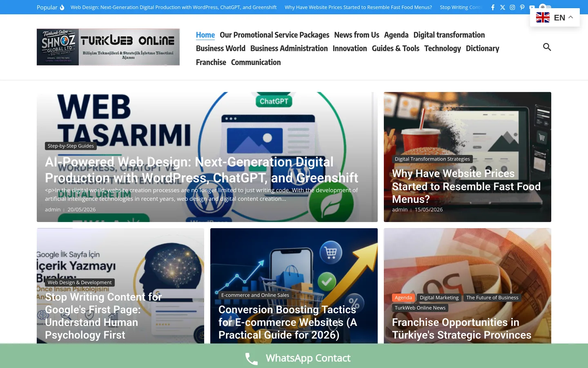Image resolution: width=588 pixels, height=368 pixels.
Task: Click the Digital Transformation Strategies tag
Action: coord(432,159)
